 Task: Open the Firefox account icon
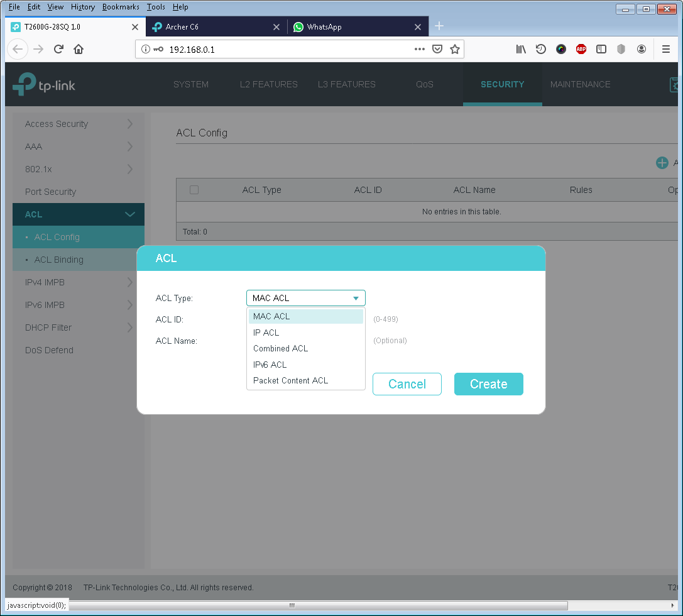641,49
